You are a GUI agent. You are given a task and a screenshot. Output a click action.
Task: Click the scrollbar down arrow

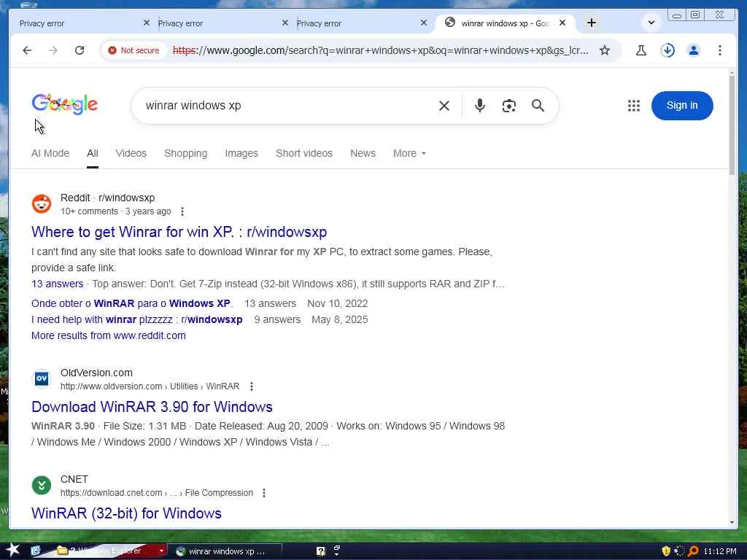point(732,522)
